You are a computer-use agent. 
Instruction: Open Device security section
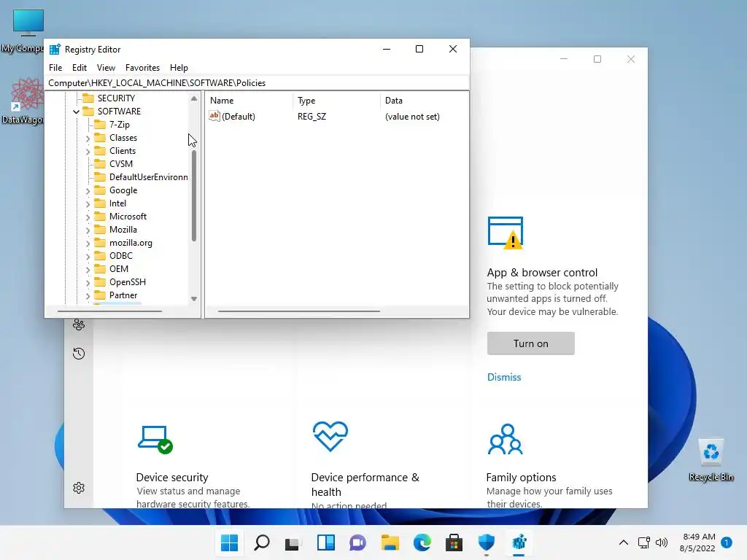click(x=172, y=477)
